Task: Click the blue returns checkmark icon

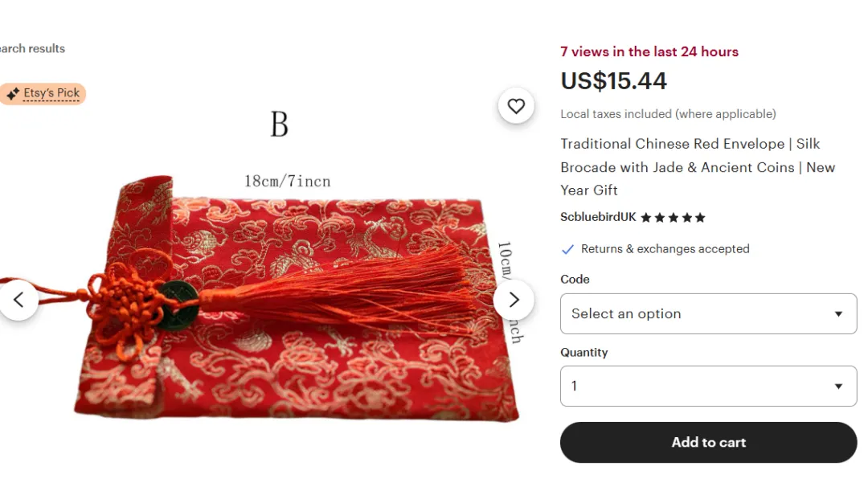Action: tap(567, 249)
